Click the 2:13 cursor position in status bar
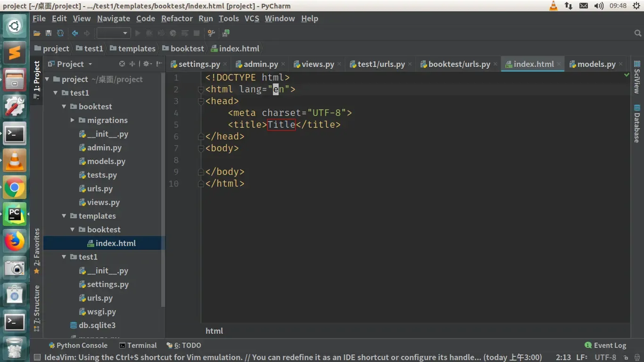Screen dimensions: 644x362 pyautogui.click(x=563, y=357)
